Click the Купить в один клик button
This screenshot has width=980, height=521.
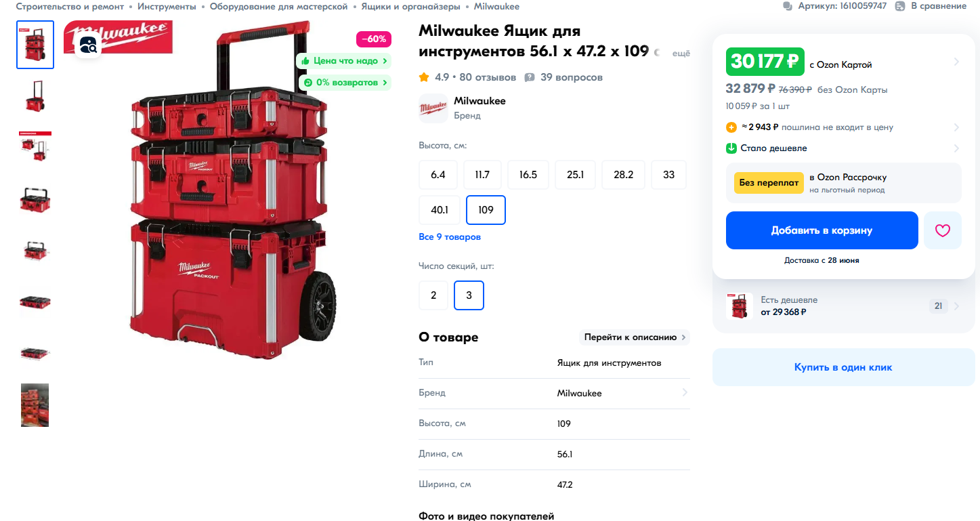(x=843, y=367)
